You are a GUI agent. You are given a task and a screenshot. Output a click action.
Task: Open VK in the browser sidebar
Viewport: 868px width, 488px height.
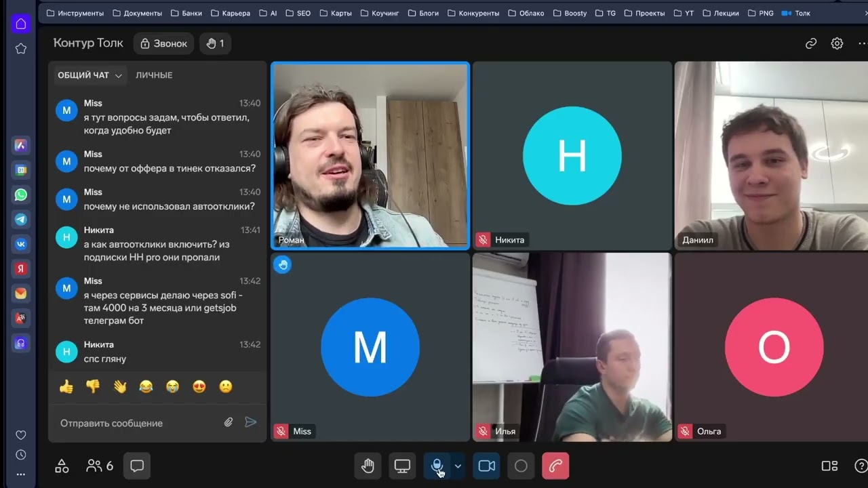[21, 244]
